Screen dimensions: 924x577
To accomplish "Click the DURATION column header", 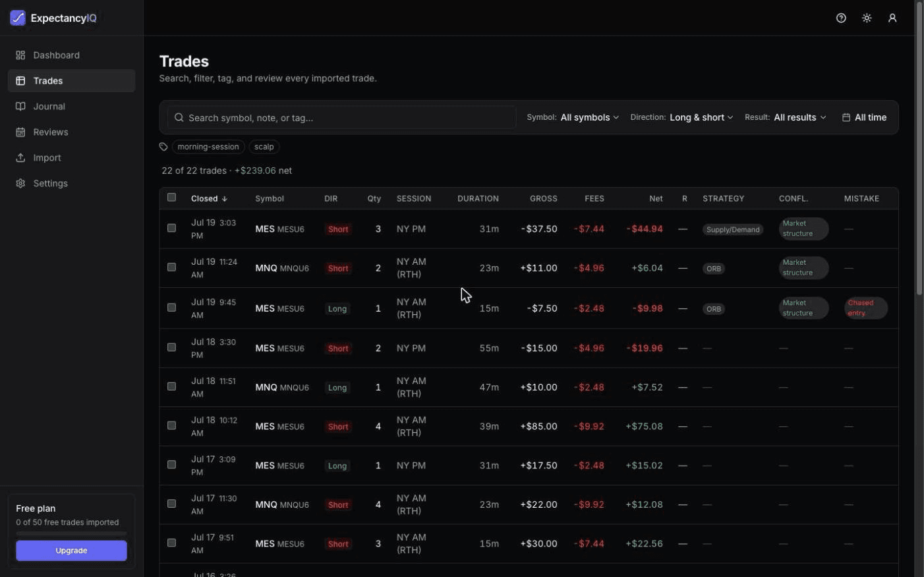I will (478, 199).
